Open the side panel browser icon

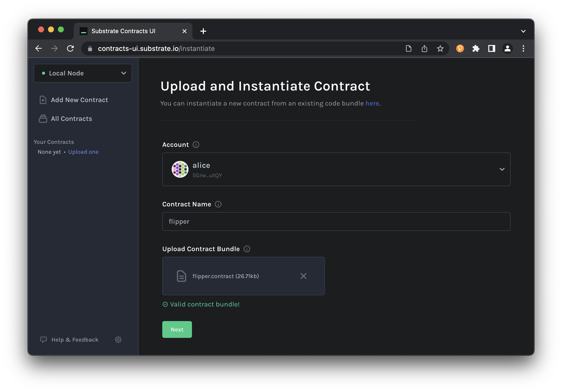coord(492,48)
